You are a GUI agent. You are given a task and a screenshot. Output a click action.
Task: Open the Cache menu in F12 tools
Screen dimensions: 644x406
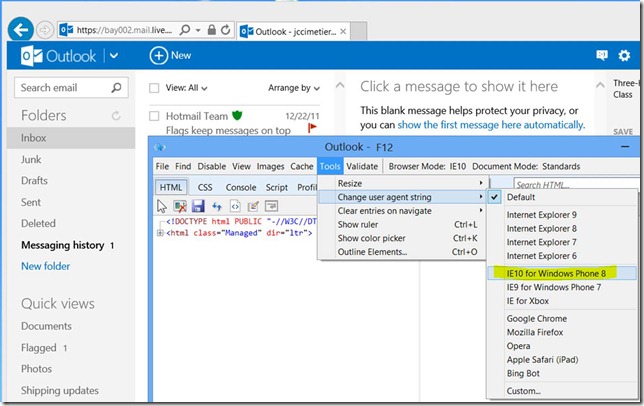click(301, 166)
